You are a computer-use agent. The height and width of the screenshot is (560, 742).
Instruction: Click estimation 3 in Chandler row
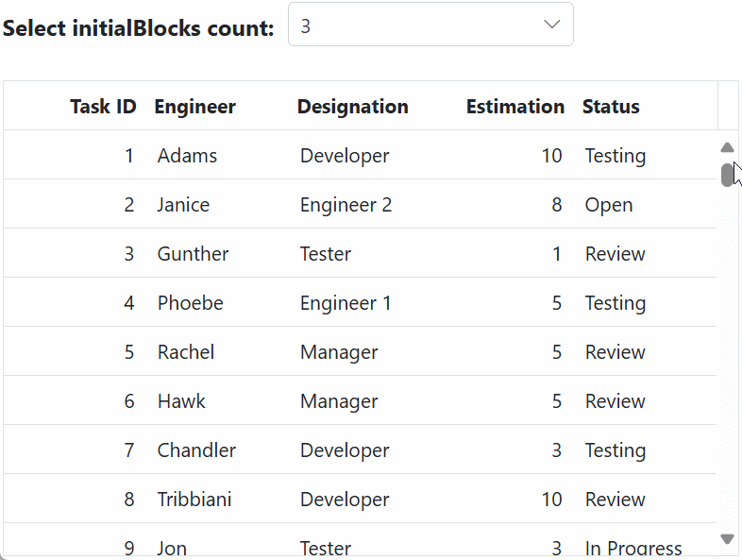pyautogui.click(x=557, y=450)
